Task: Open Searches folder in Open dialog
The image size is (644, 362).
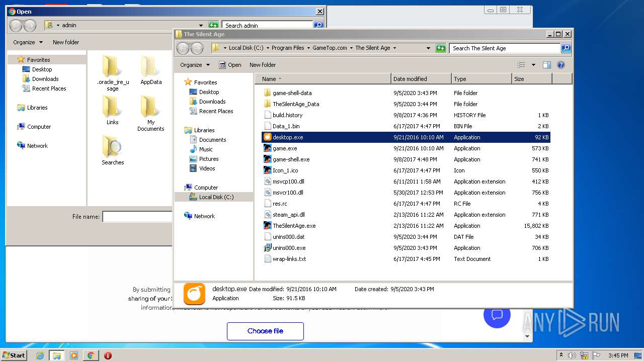Action: pyautogui.click(x=112, y=151)
